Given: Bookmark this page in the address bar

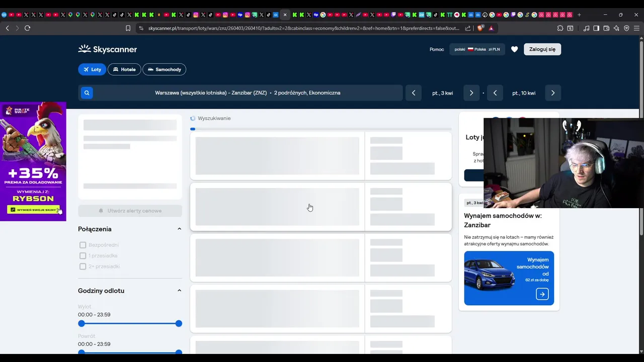Looking at the screenshot, I should [128, 28].
